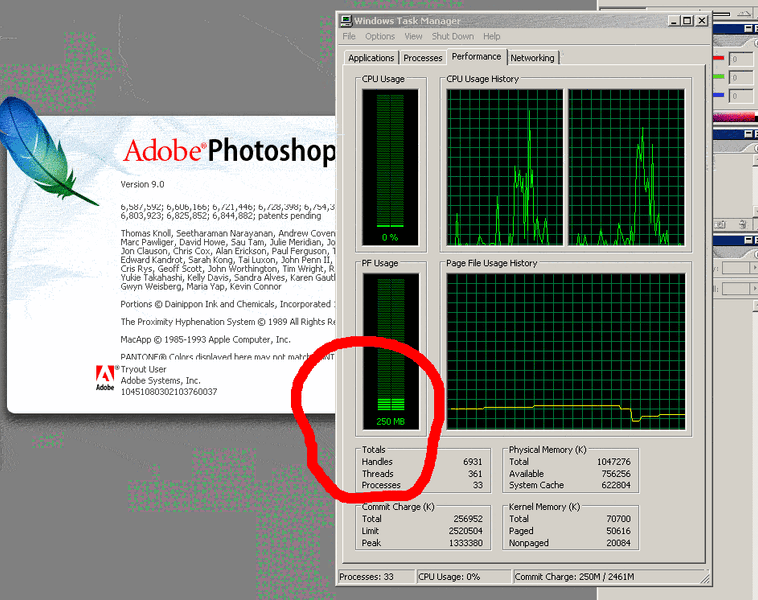The image size is (758, 600).
Task: Click the 'Adobe Systems, Inc.' line on the splash
Action: 160,380
